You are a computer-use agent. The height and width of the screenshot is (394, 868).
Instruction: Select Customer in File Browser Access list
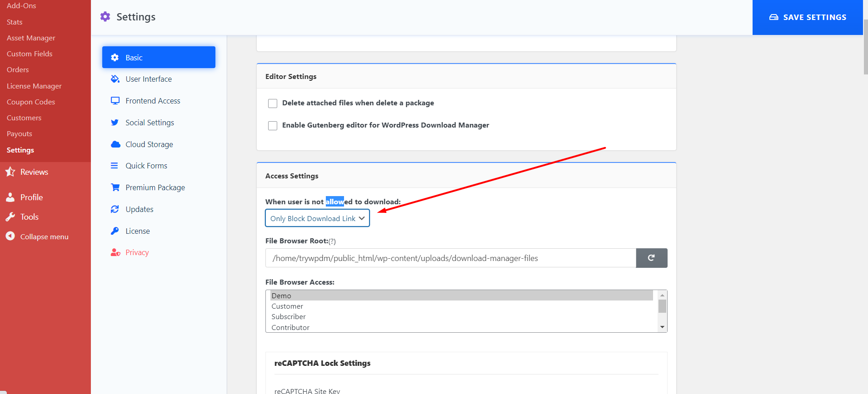click(x=461, y=306)
